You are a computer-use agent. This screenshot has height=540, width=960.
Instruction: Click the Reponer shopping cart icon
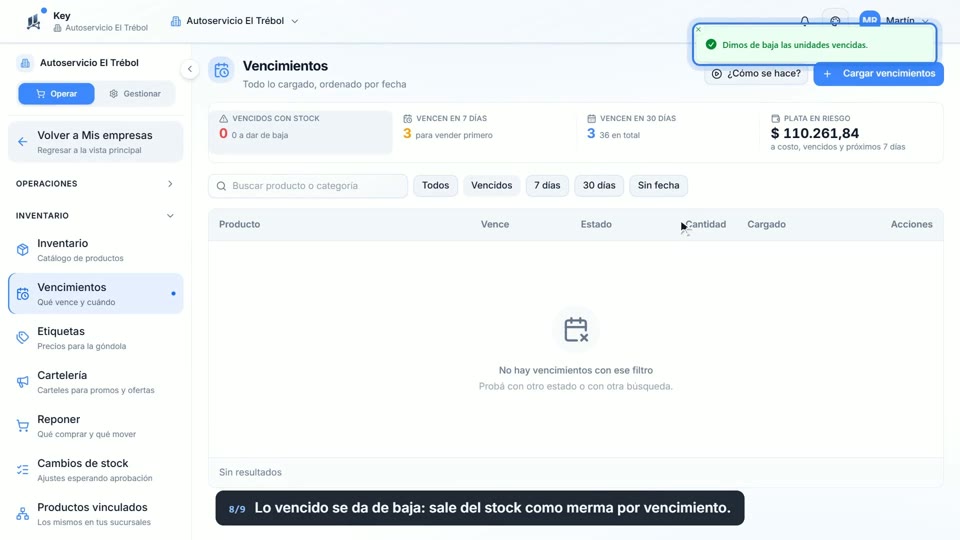coord(23,426)
